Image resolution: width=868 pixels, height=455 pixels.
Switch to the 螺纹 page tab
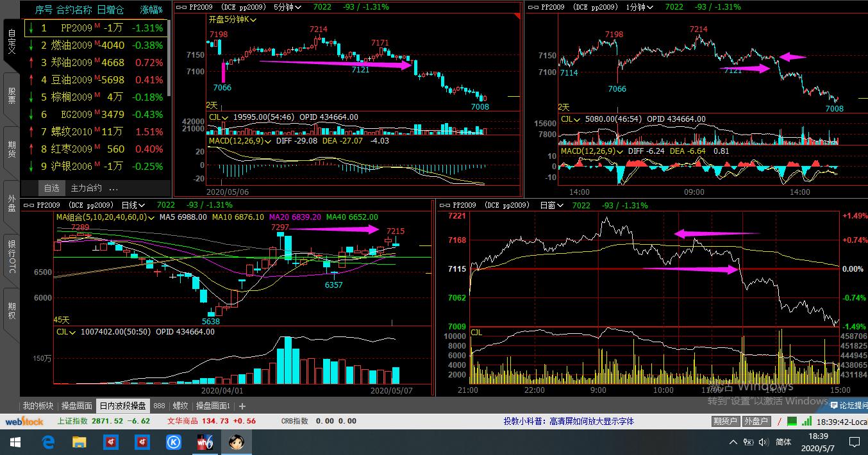(x=181, y=406)
